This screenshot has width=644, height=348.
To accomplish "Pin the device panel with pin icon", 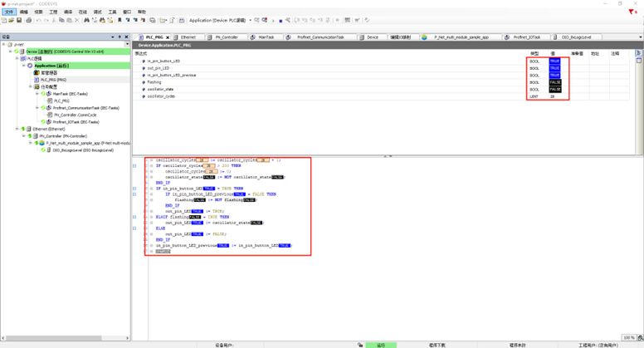I will [120, 37].
